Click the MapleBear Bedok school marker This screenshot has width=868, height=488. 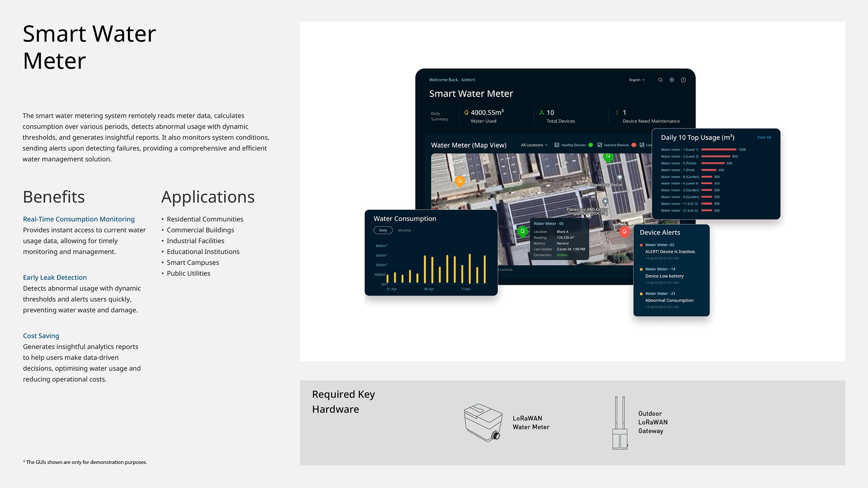620,178
